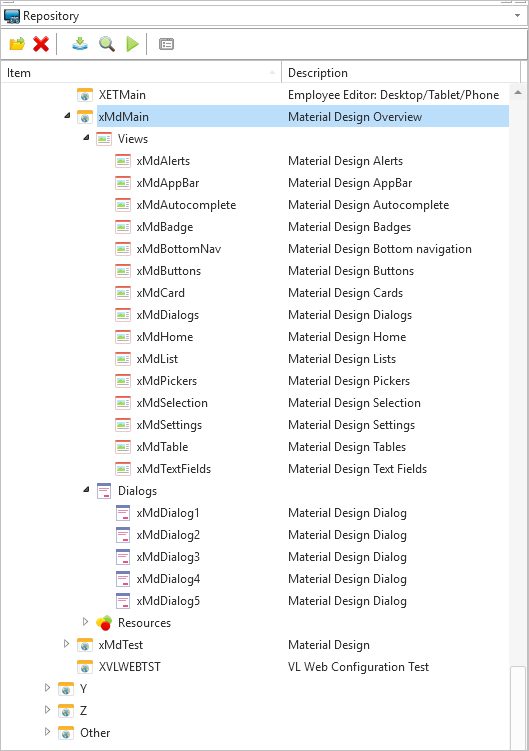Screen dimensions: 529x751
Task: Click the magnifying glass find icon
Action: (x=106, y=44)
